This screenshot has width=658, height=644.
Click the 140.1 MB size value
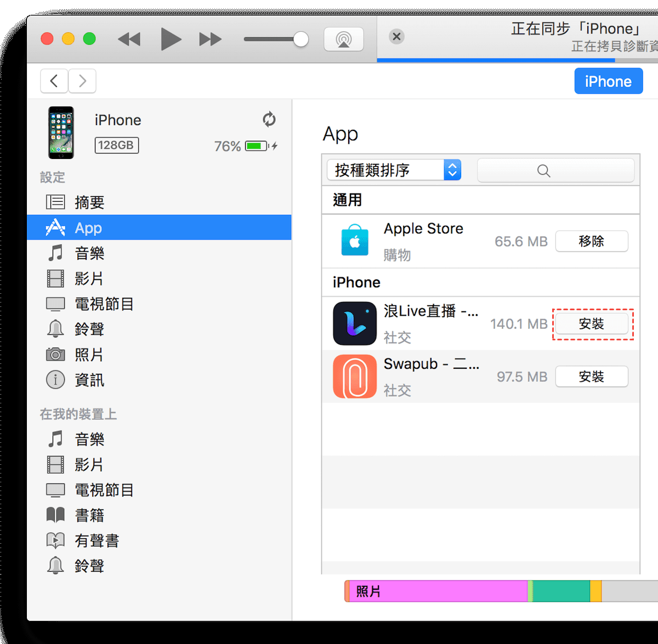pos(519,324)
